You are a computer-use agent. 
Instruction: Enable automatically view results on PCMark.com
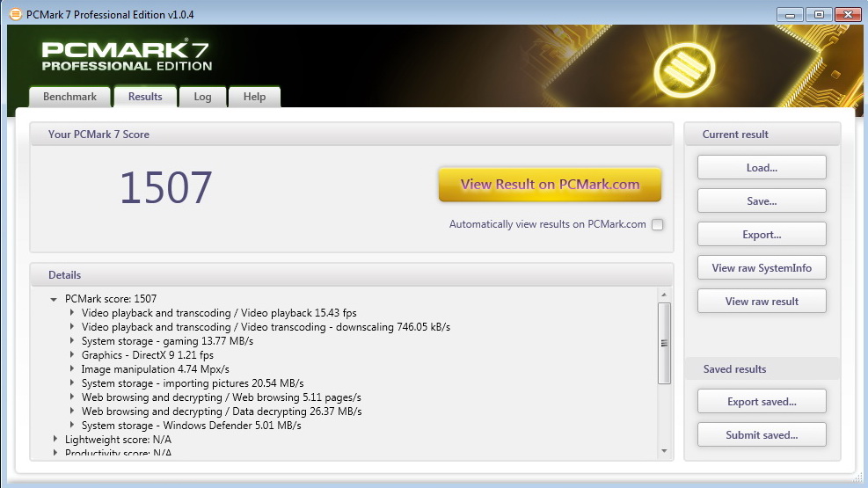657,224
